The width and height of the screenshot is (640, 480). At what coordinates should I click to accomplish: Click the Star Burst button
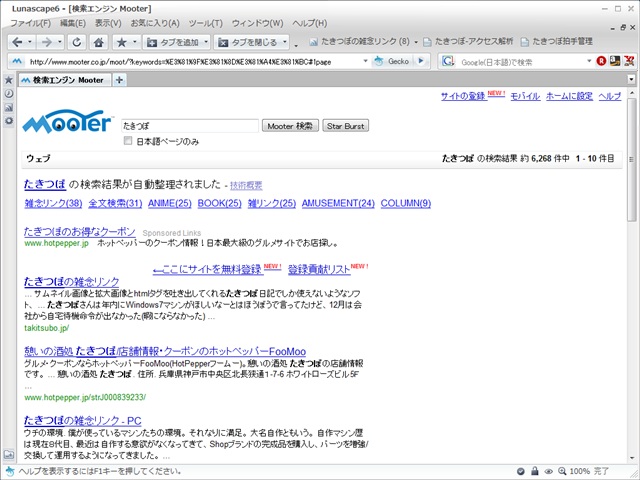click(x=346, y=126)
